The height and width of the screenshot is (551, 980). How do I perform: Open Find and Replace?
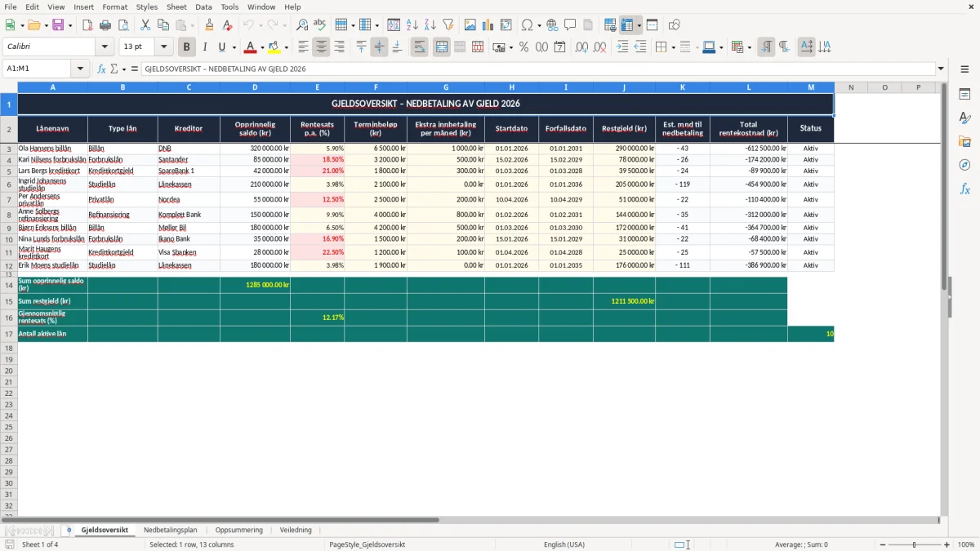click(x=302, y=25)
